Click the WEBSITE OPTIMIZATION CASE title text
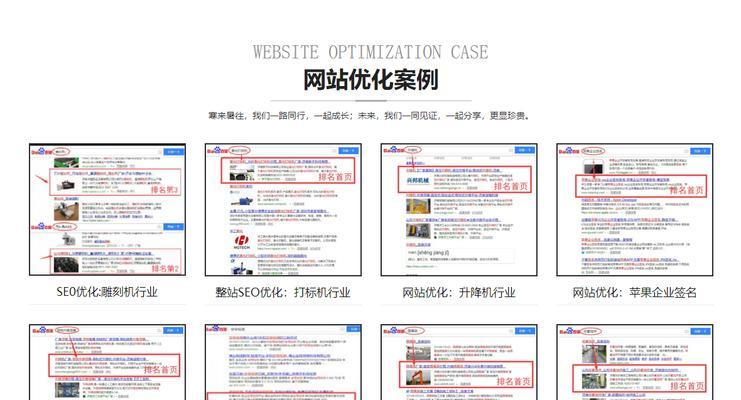The image size is (741, 400). tap(371, 52)
